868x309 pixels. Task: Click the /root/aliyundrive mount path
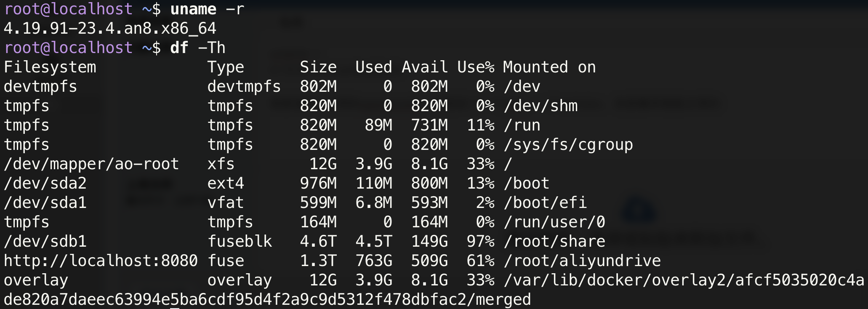582,261
